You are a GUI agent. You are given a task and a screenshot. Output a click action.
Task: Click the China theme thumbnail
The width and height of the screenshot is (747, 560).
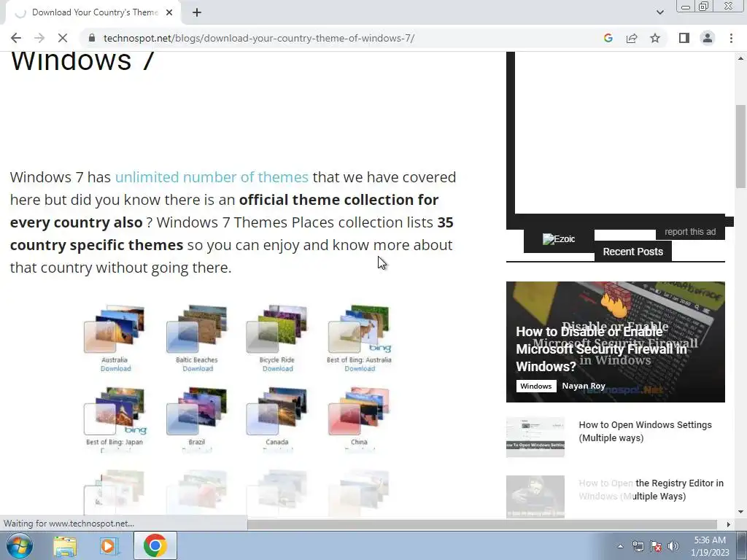(359, 411)
